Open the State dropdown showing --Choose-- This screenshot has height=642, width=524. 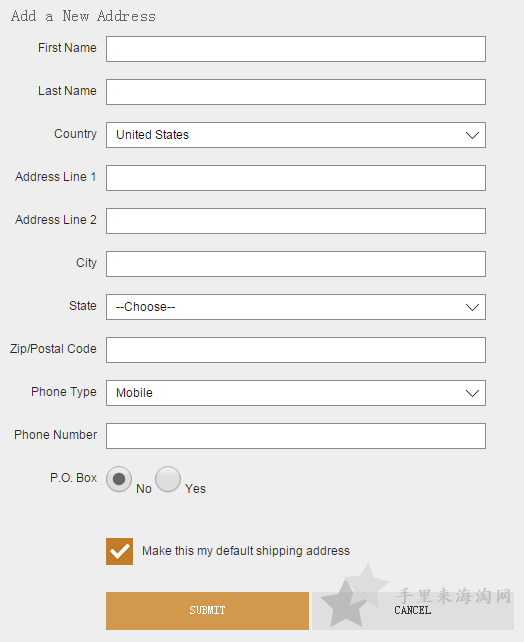coord(296,307)
